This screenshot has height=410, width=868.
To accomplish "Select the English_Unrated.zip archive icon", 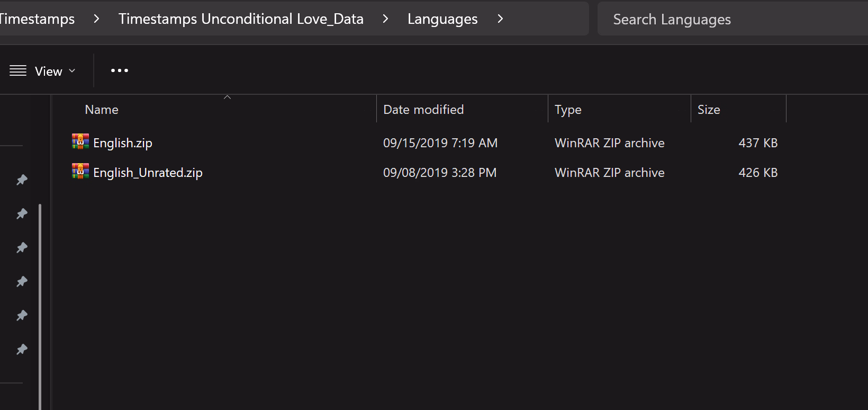I will 80,171.
